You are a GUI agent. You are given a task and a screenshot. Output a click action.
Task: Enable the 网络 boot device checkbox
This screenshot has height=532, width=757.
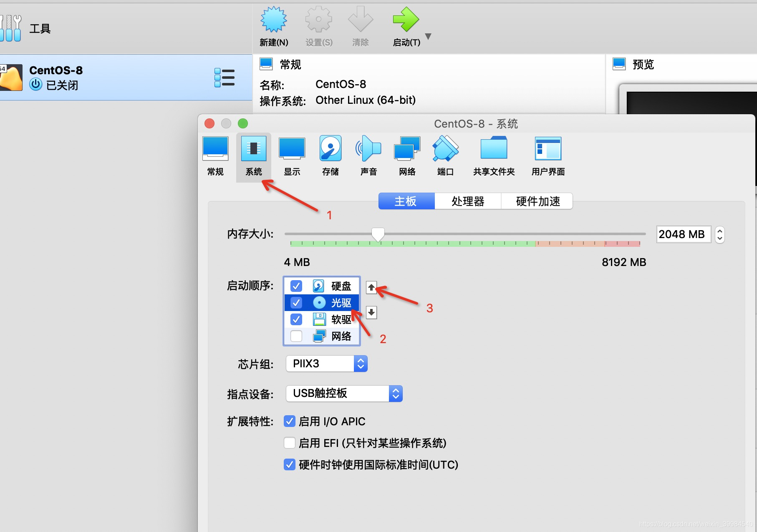(x=296, y=336)
